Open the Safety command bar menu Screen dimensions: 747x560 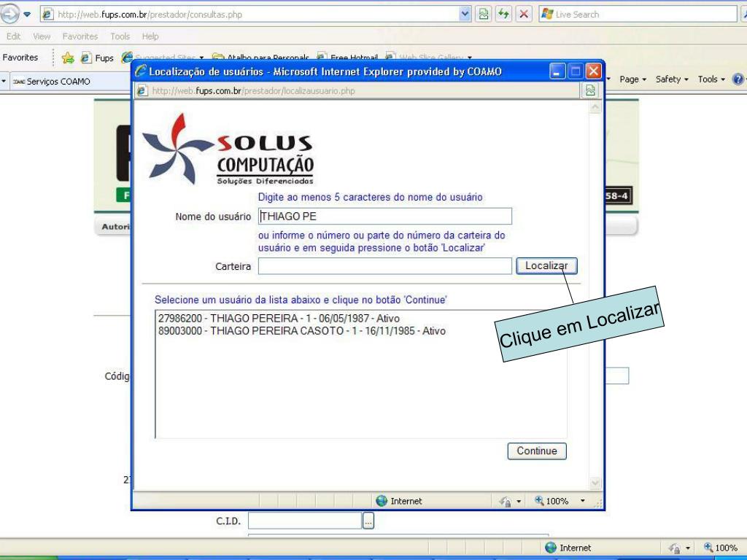coord(672,79)
